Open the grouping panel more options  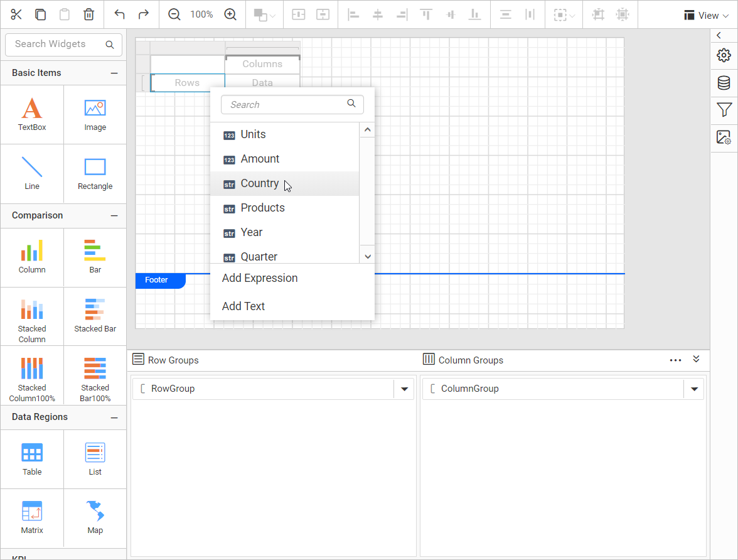click(x=675, y=360)
